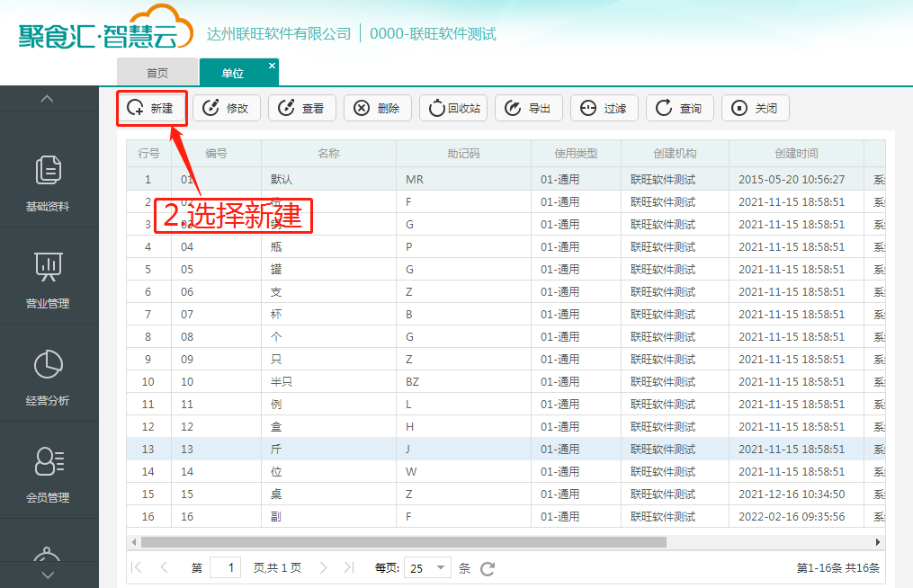Click the 修改 (Edit) toolbar button
This screenshot has width=913, height=588.
click(x=227, y=108)
